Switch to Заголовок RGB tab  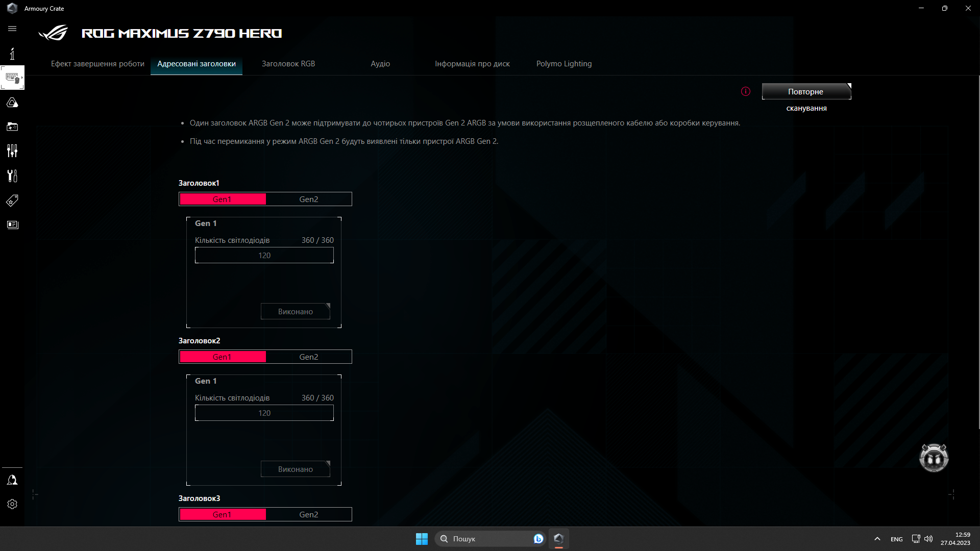pos(288,64)
